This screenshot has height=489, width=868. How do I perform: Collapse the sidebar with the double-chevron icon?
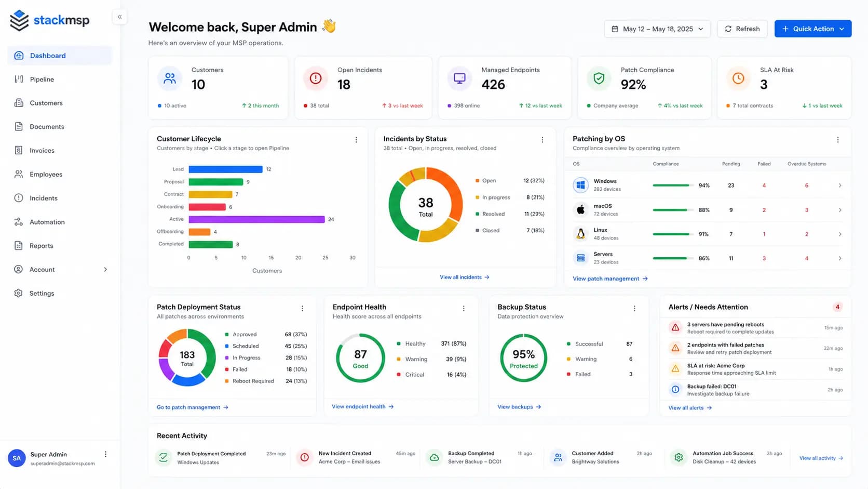tap(119, 17)
